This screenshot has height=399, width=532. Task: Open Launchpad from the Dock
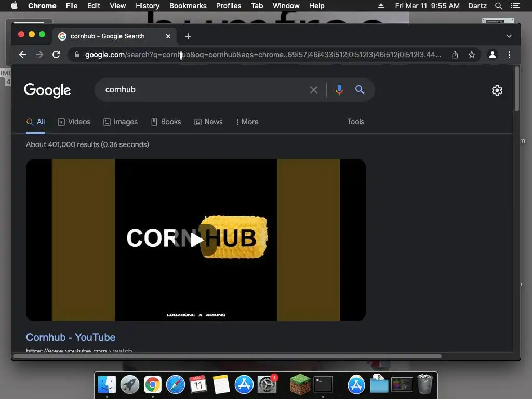pos(129,385)
